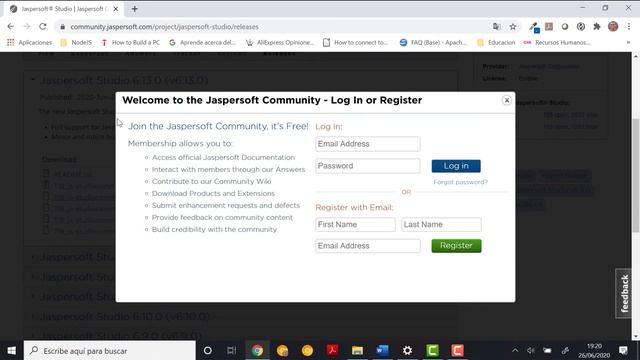The image size is (640, 360).
Task: Open the Chrome profile avatar
Action: (x=613, y=27)
